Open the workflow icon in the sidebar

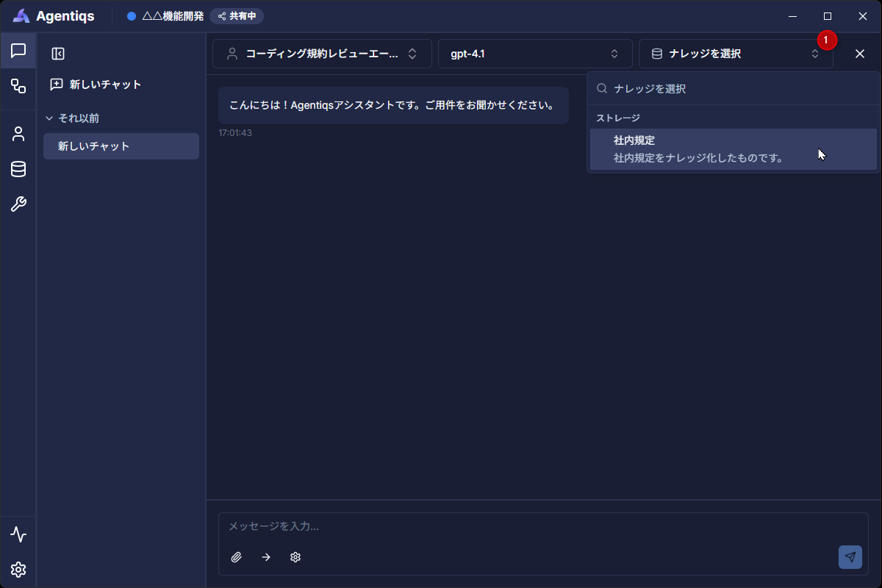(x=18, y=86)
